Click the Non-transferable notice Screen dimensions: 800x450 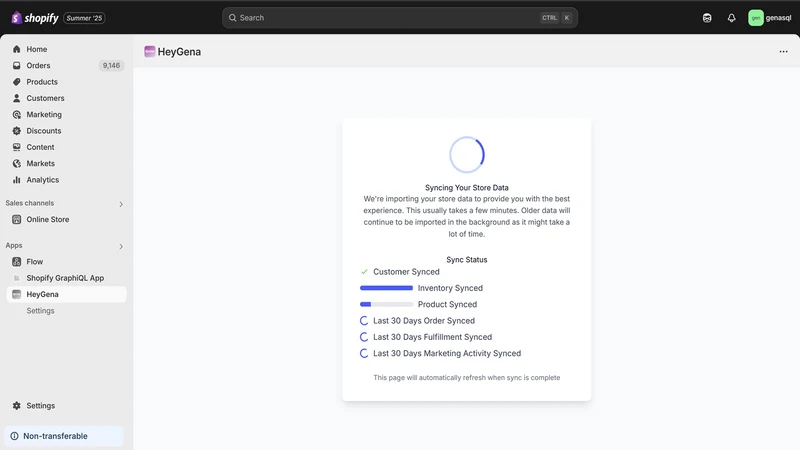64,436
